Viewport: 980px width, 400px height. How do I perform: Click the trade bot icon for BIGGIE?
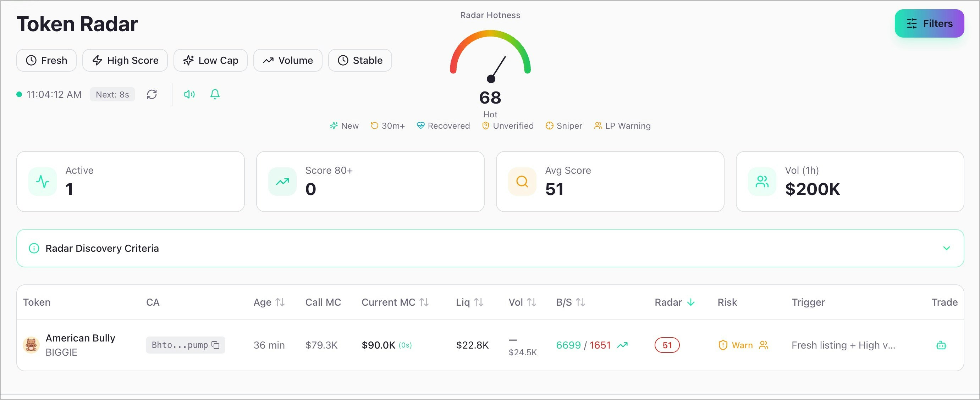(941, 345)
